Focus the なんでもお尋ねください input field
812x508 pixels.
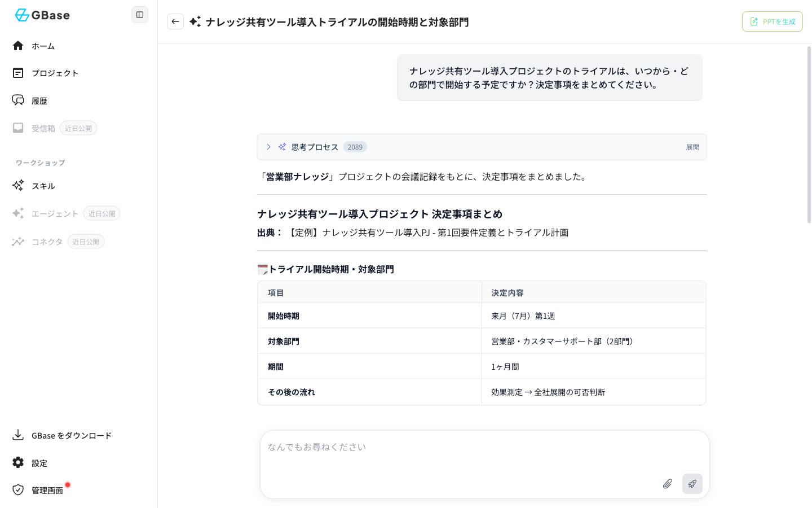(484, 447)
